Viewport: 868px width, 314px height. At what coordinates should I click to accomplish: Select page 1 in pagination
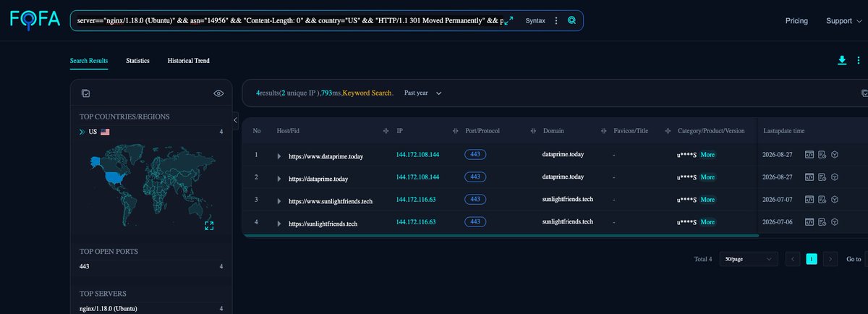point(812,258)
